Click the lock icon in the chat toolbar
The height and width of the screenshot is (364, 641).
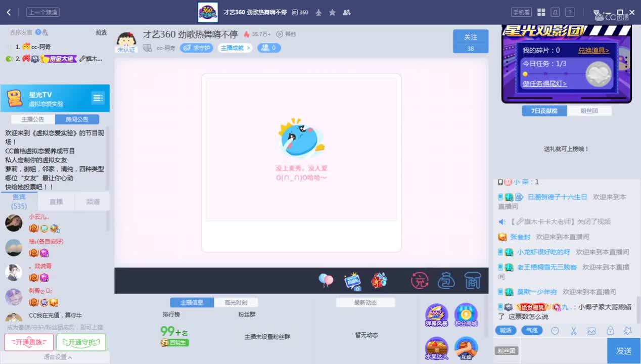click(x=610, y=331)
